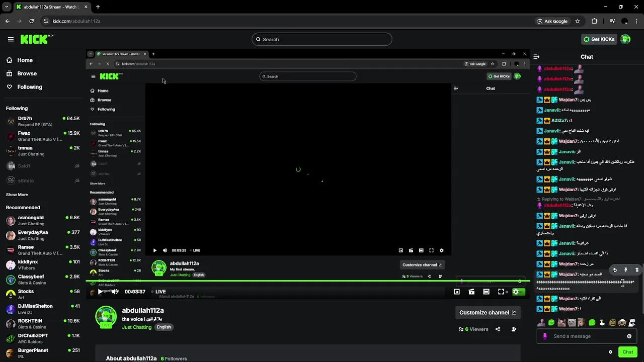Screen dimensions: 644x362
Task: View site information icon left of kick.com URL
Action: click(46, 21)
